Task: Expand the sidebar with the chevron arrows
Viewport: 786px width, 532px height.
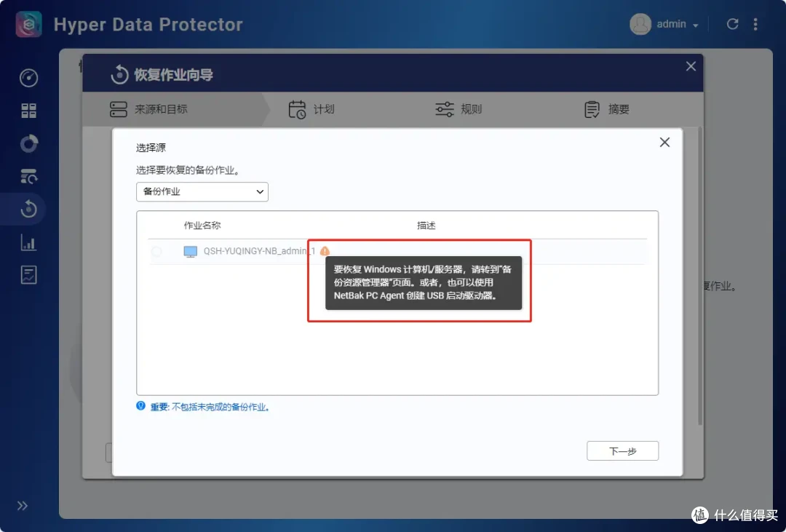Action: tap(23, 506)
